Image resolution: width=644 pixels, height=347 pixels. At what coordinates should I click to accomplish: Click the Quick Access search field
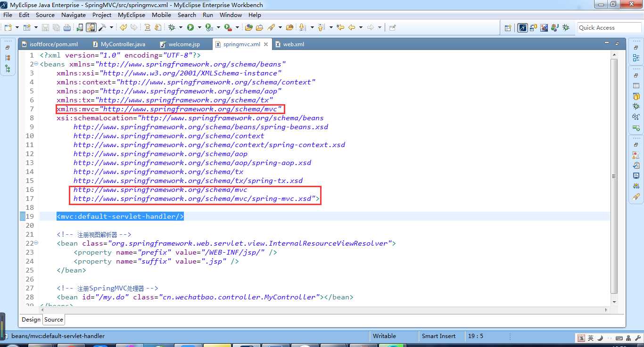click(610, 28)
